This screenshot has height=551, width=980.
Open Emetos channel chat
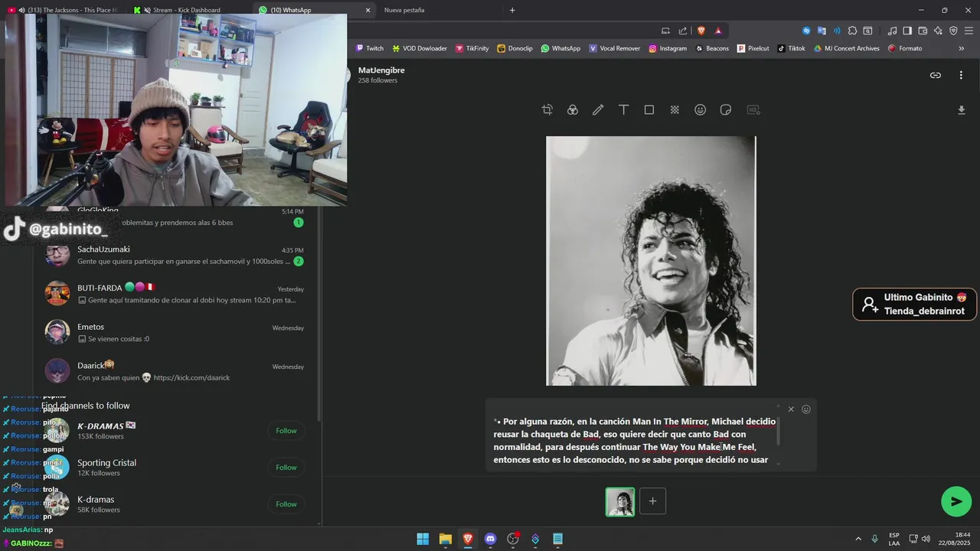click(x=175, y=332)
